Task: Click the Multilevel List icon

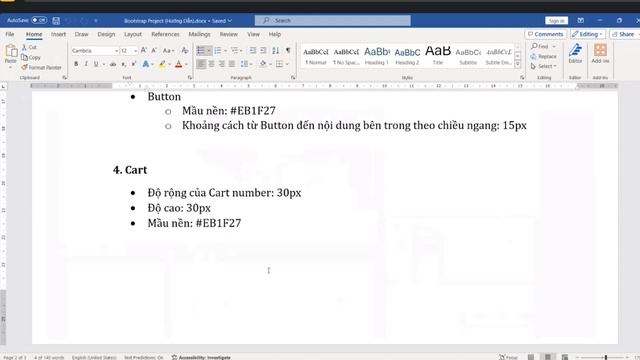Action: tap(234, 50)
